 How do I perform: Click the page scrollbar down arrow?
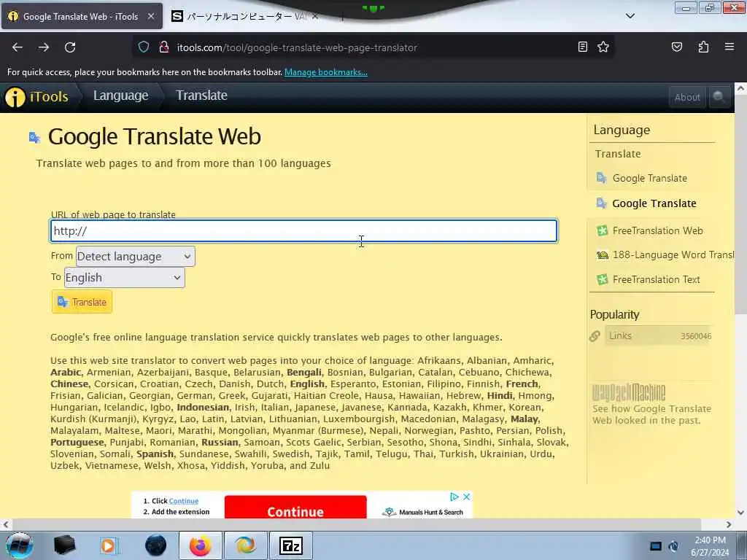click(740, 513)
